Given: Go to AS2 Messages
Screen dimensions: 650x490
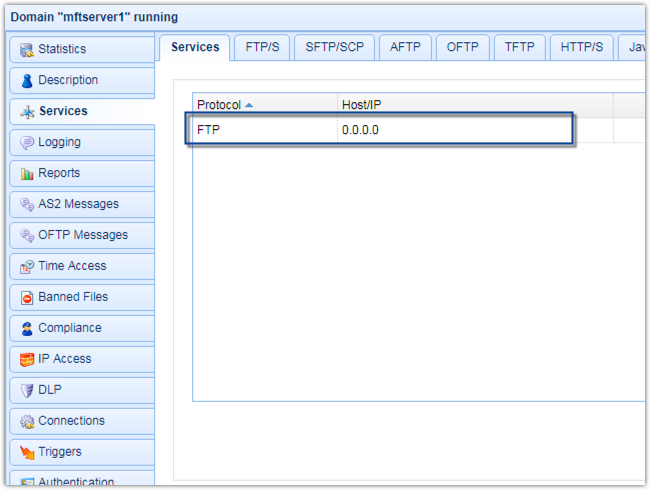Looking at the screenshot, I should 82,204.
